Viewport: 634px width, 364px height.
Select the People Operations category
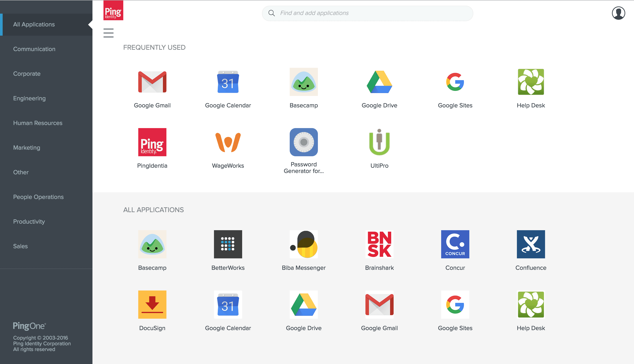point(46,197)
